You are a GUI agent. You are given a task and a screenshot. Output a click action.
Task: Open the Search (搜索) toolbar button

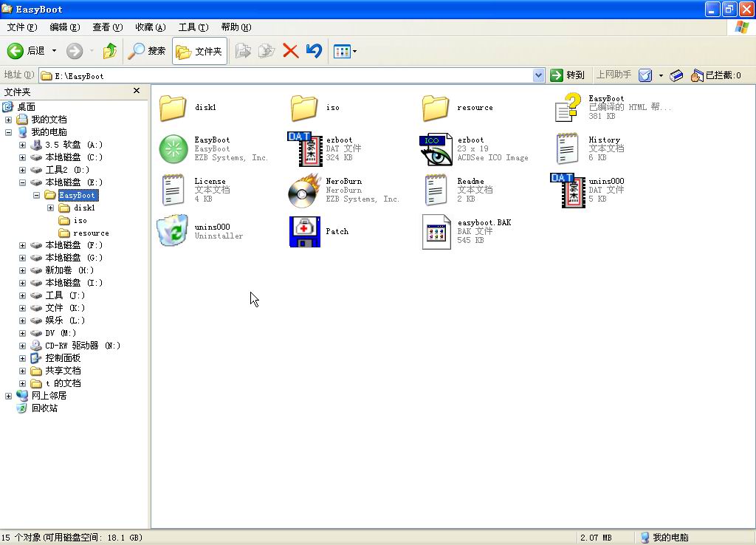tap(147, 51)
